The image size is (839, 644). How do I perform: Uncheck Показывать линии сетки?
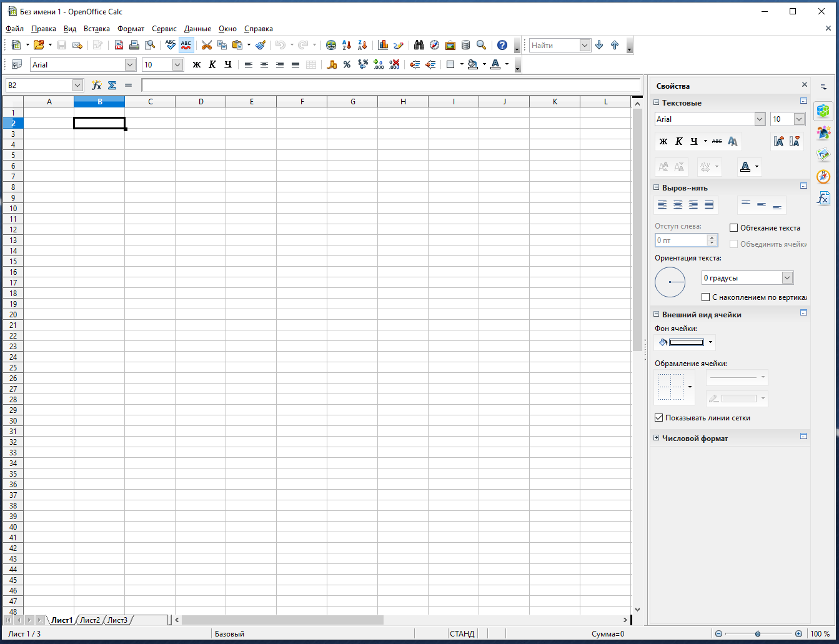tap(658, 418)
